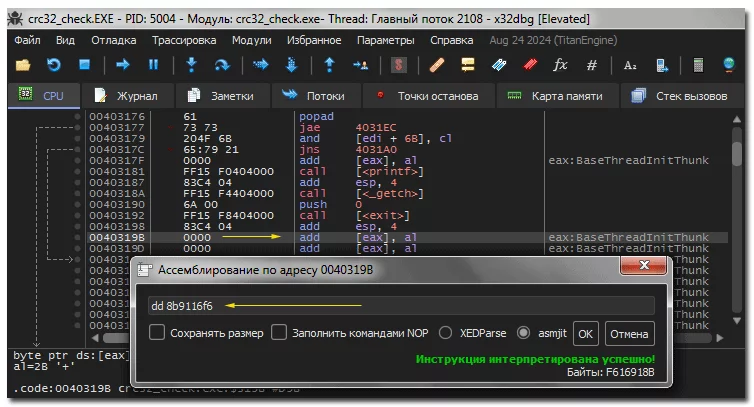The height and width of the screenshot is (407, 754).
Task: Run the program with the arrow icon
Action: pyautogui.click(x=123, y=64)
